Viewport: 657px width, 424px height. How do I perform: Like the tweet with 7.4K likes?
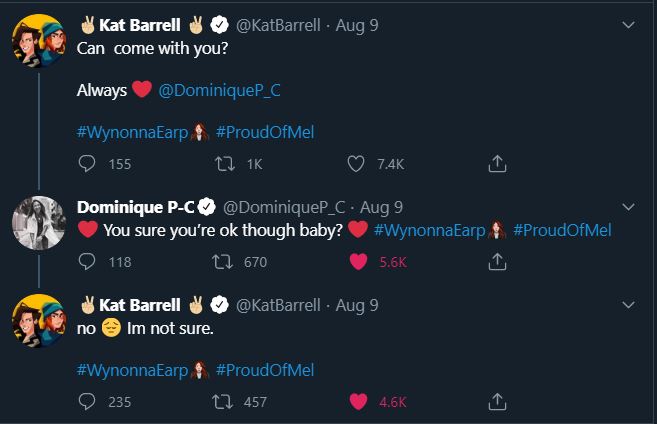356,163
